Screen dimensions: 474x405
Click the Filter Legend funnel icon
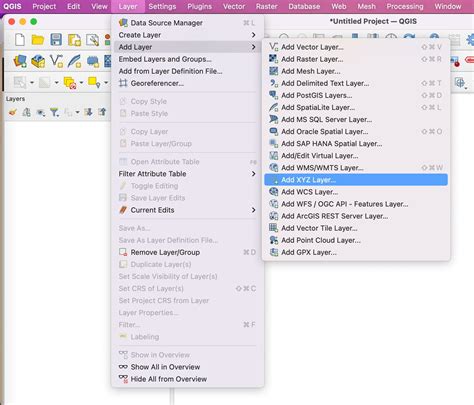54,112
